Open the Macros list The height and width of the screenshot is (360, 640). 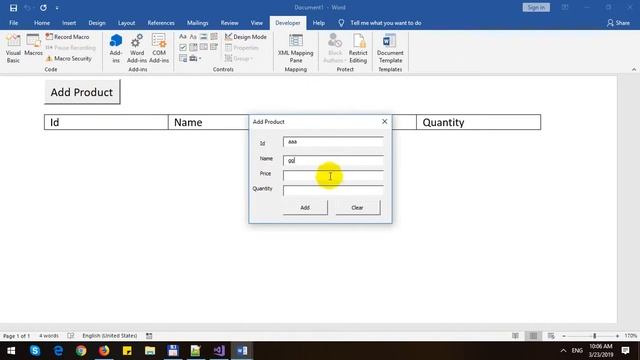click(x=33, y=45)
